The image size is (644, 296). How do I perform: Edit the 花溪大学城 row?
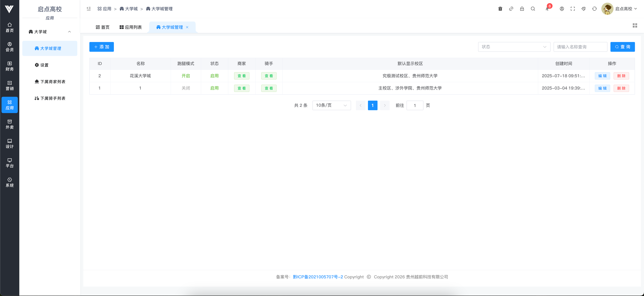click(x=602, y=76)
